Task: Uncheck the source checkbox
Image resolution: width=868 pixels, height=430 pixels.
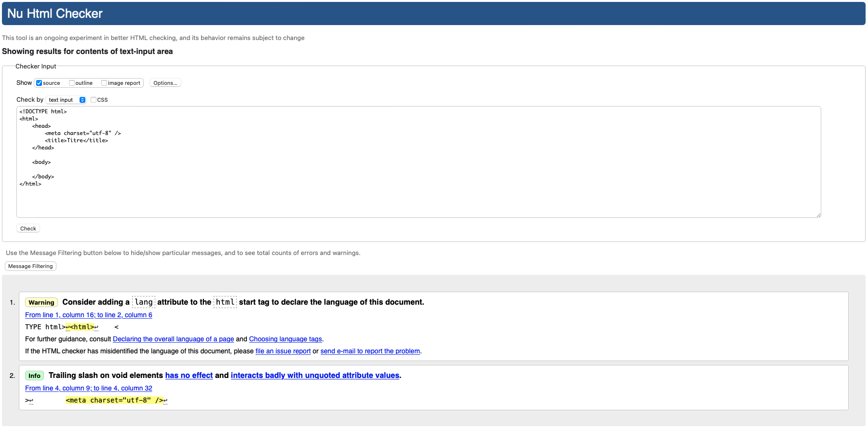Action: click(39, 83)
